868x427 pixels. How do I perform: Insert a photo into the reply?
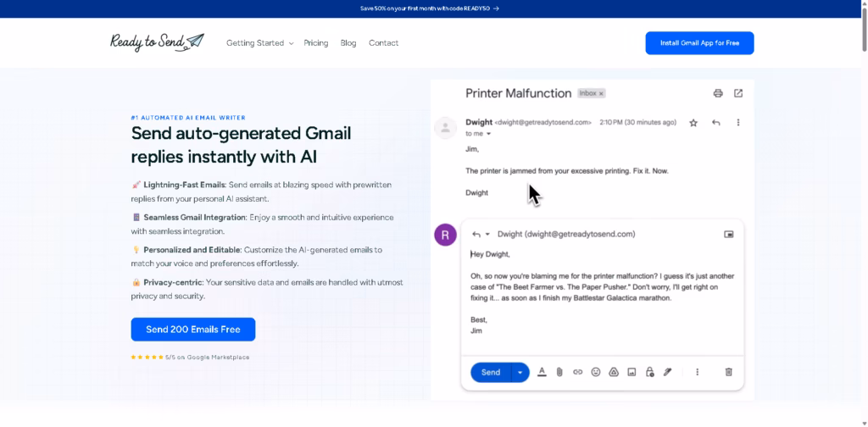(632, 372)
